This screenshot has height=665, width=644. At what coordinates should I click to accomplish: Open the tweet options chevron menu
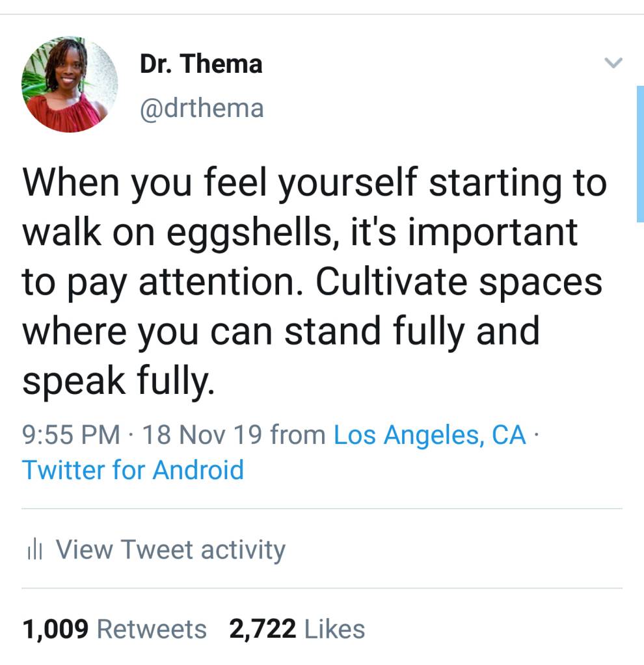point(613,63)
